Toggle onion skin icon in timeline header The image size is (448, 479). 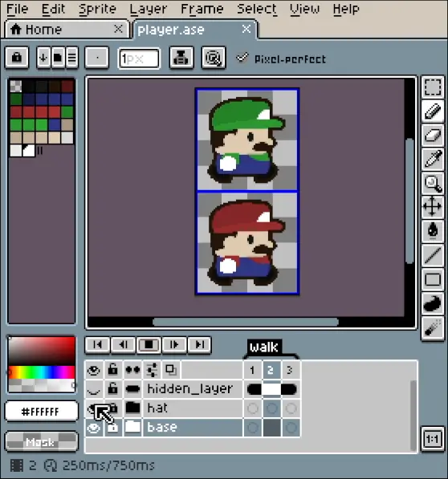point(171,370)
